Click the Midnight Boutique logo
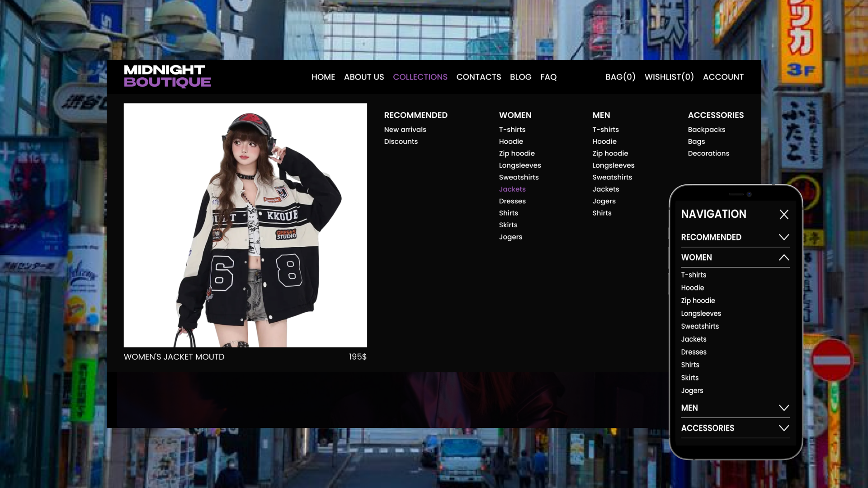The width and height of the screenshot is (868, 488). click(x=167, y=76)
